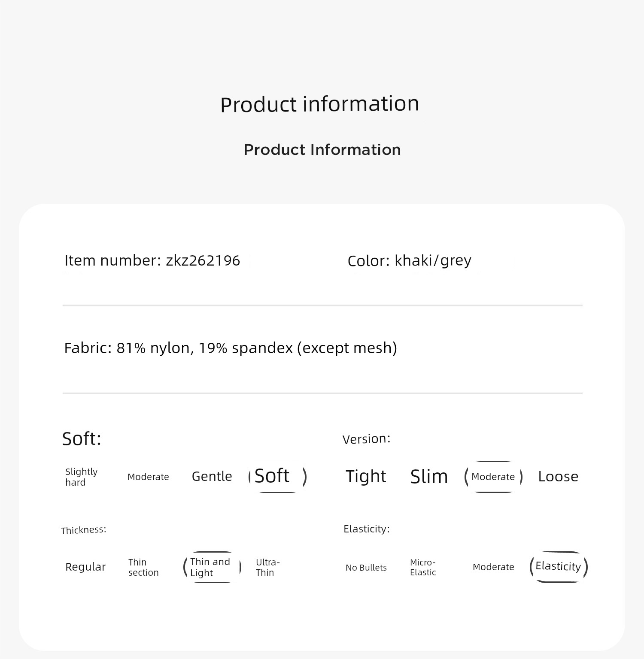Select the Regular thickness option

coord(85,567)
